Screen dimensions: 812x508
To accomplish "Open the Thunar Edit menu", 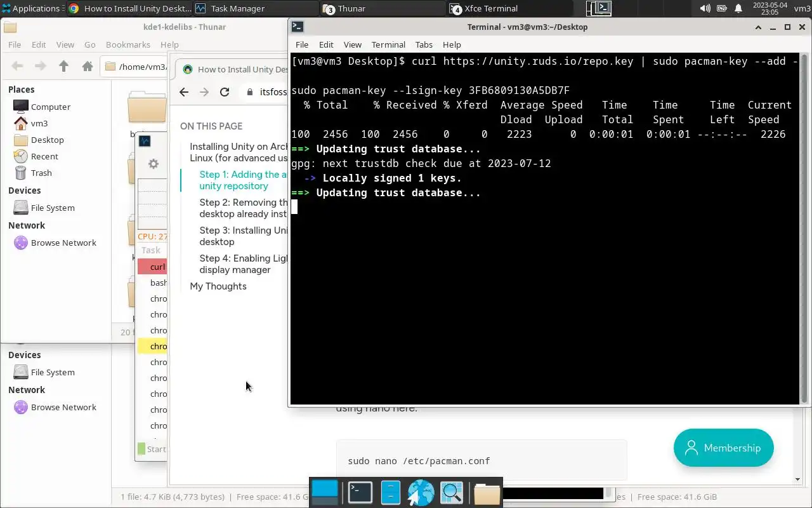I will [39, 44].
